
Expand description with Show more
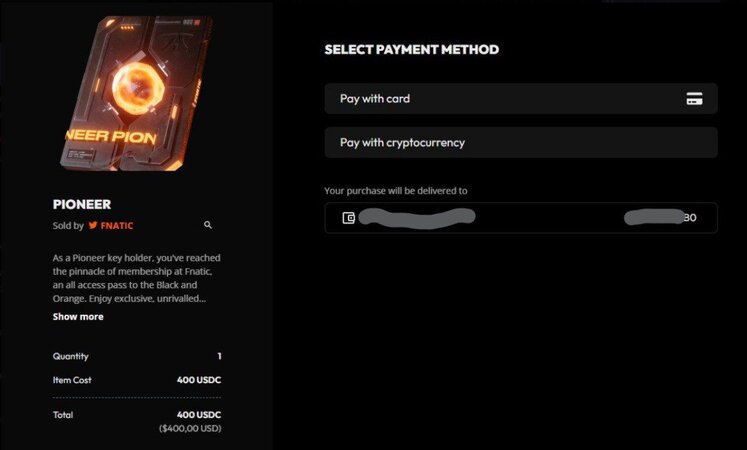[78, 317]
